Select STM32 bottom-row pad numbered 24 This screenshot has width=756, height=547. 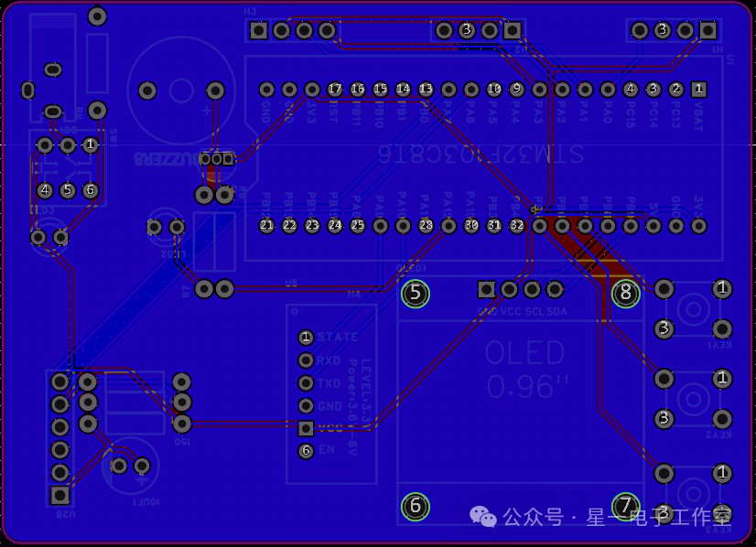point(335,226)
